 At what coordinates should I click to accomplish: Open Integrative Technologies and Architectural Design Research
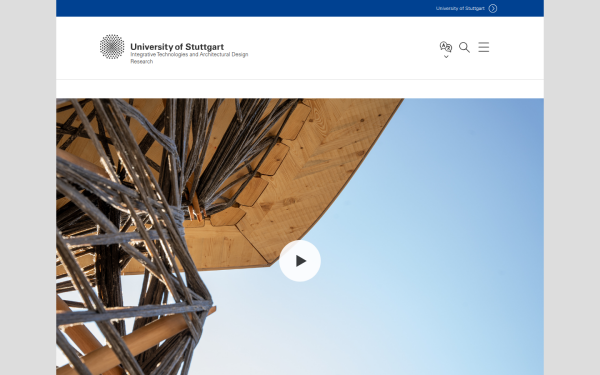[189, 58]
